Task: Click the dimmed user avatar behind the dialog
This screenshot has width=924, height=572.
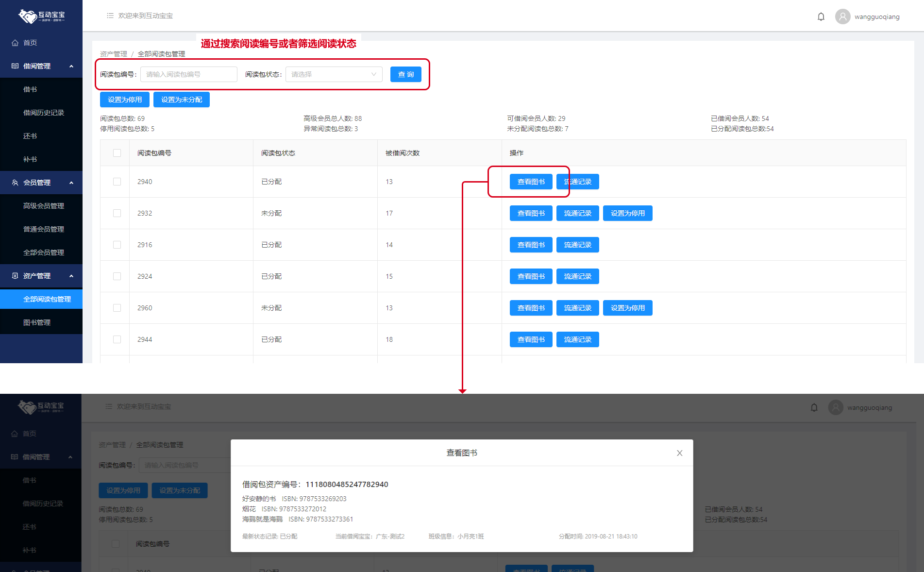Action: click(x=836, y=407)
